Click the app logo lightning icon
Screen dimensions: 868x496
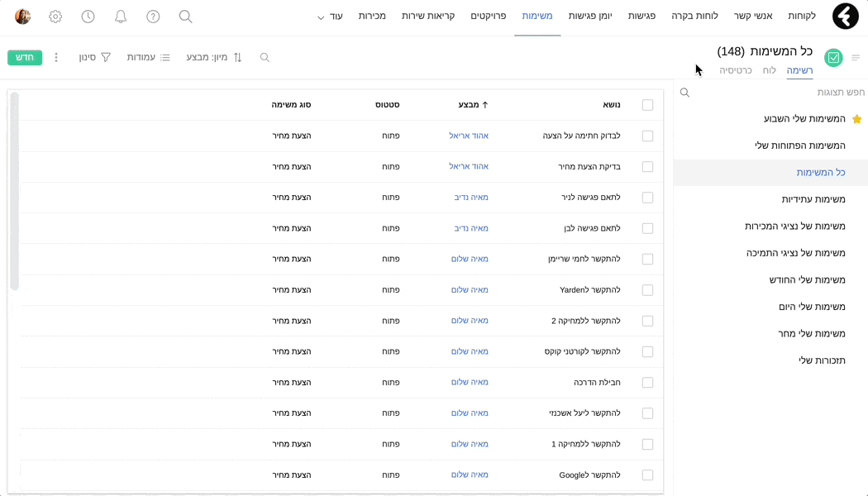[846, 16]
